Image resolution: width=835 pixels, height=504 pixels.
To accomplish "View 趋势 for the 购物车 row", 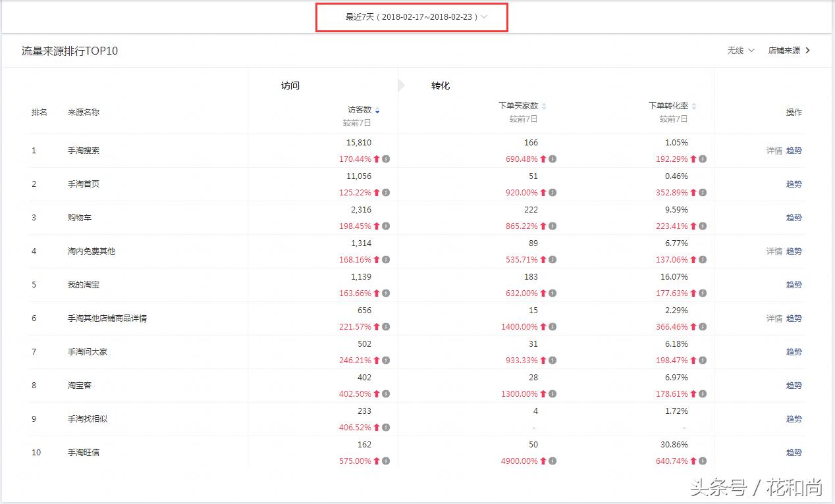I will (794, 217).
